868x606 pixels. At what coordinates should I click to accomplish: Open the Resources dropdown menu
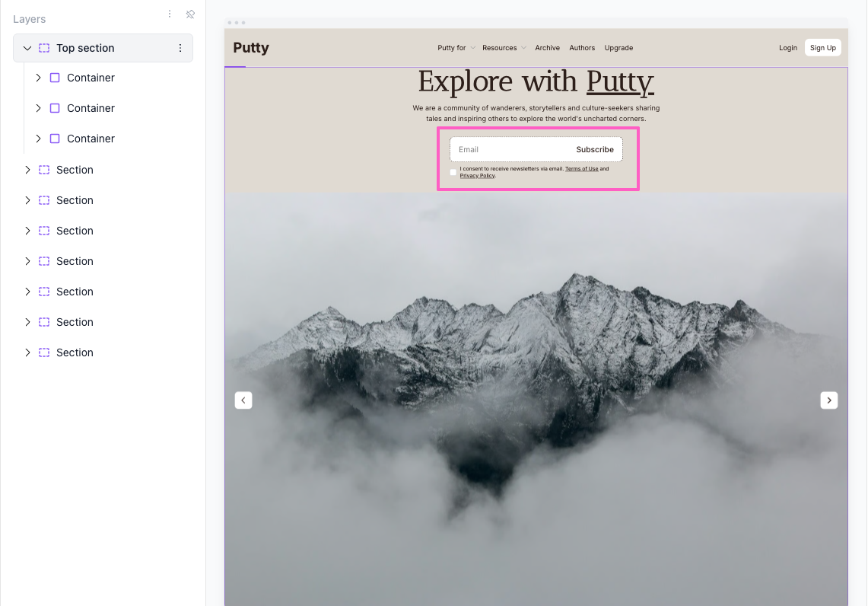coord(504,48)
